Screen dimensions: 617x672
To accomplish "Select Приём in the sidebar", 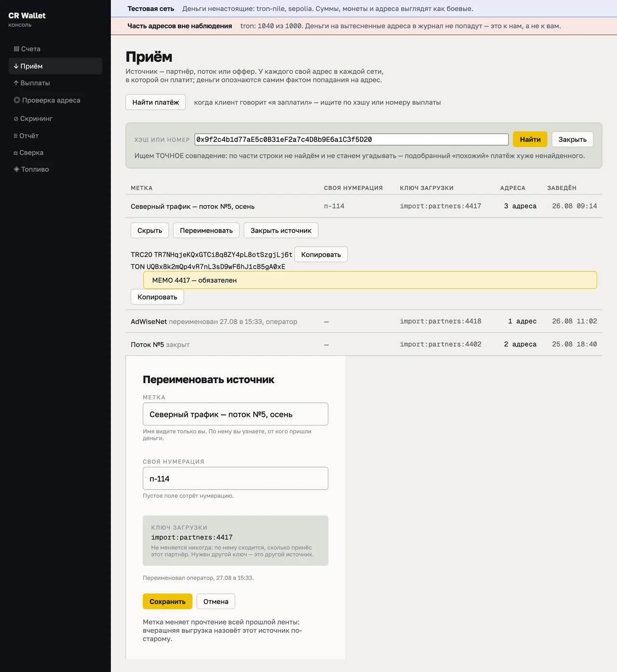I will click(55, 66).
